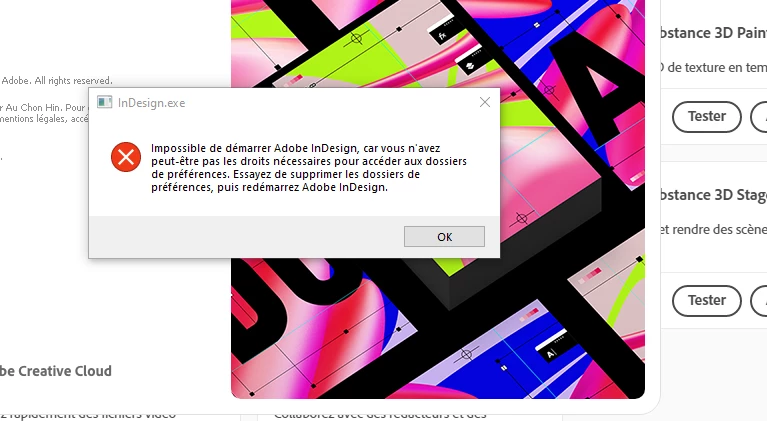Close the InDesign.exe dialog with the X
Viewport: 767px width, 421px height.
coord(485,102)
